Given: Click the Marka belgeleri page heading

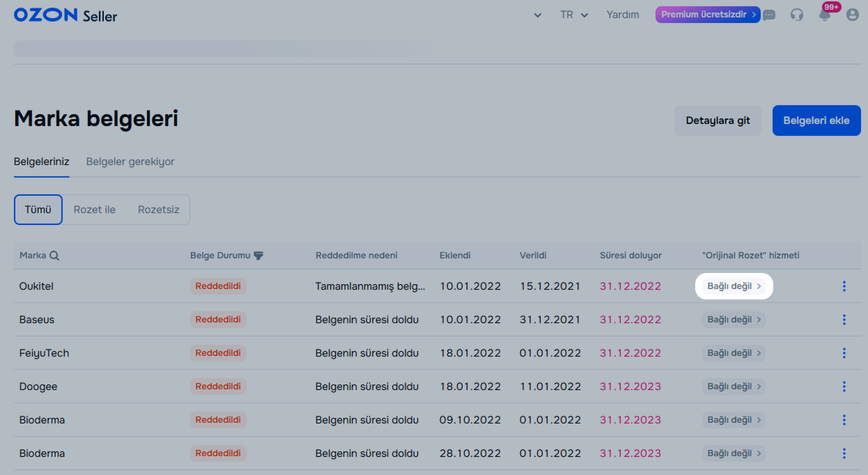Looking at the screenshot, I should [x=96, y=119].
